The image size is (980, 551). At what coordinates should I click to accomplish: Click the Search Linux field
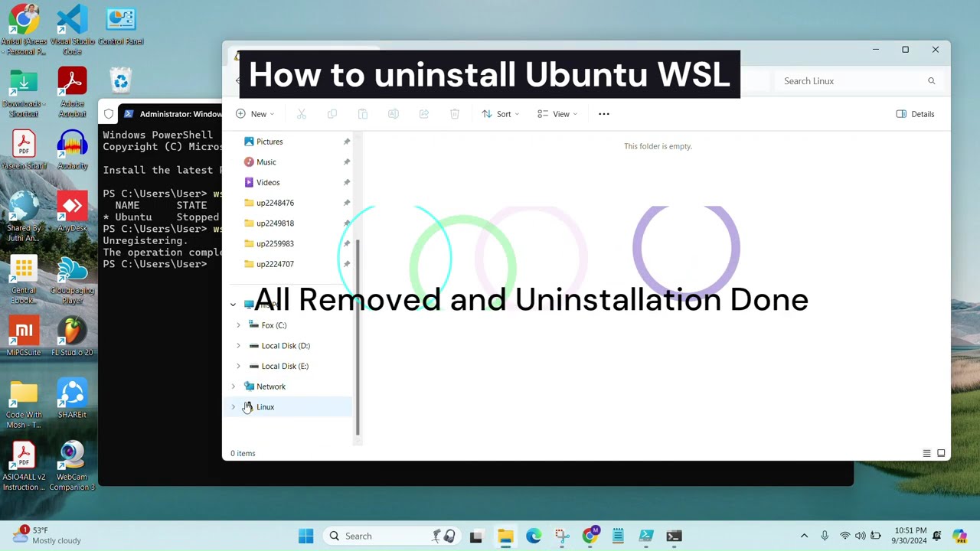(859, 81)
